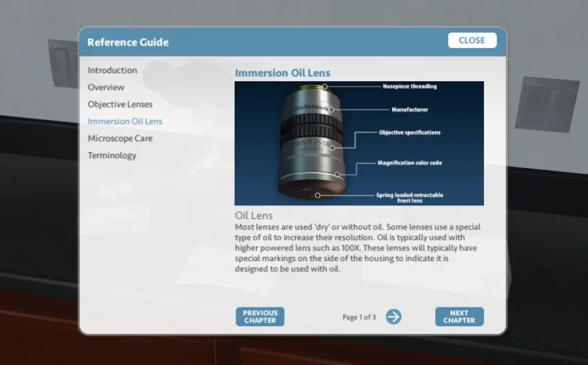This screenshot has width=588, height=365.
Task: Close the Reference Guide dialog
Action: pyautogui.click(x=471, y=40)
